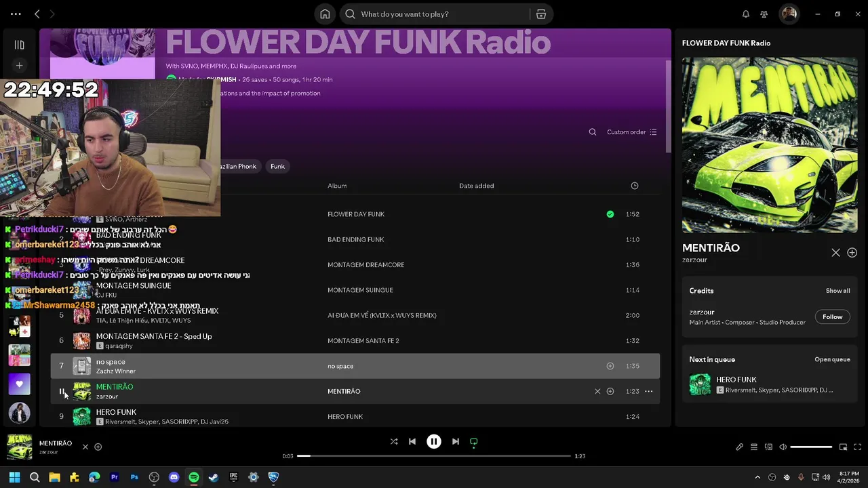Skip to the previous track
Viewport: 868px width, 488px height.
point(412,441)
